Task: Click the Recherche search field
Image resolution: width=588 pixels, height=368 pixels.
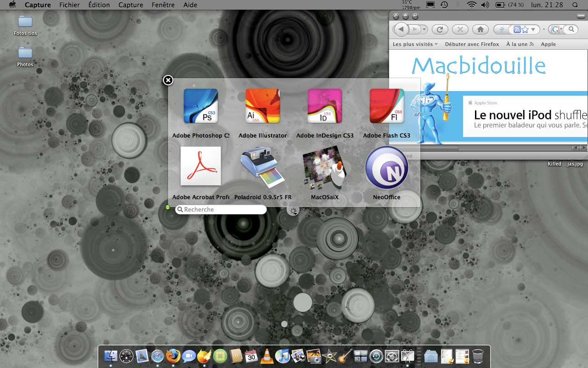Action: 221,209
